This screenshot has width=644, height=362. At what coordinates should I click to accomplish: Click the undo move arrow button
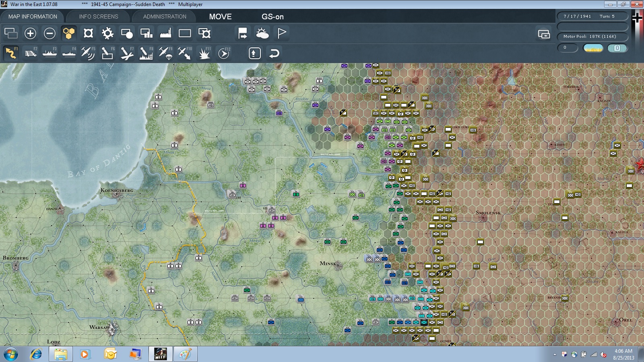(274, 53)
